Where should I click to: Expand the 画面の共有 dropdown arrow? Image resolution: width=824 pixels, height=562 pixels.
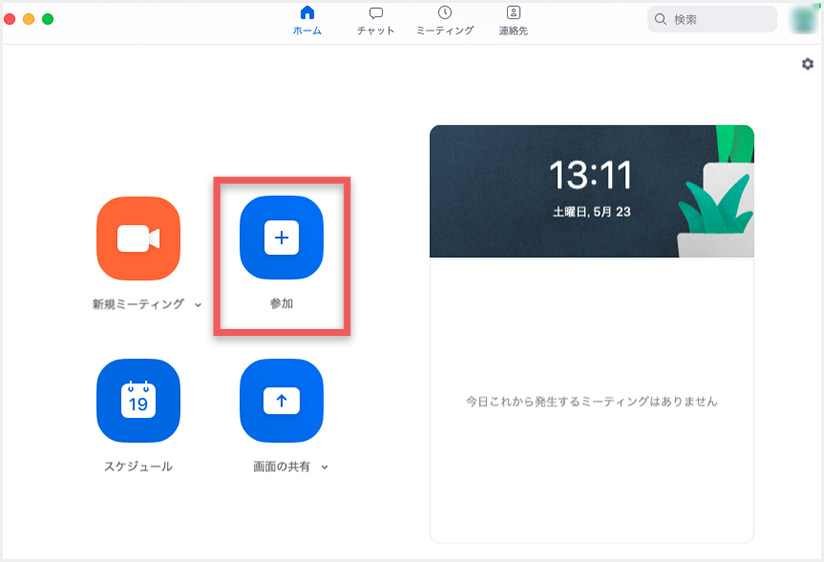tap(325, 467)
